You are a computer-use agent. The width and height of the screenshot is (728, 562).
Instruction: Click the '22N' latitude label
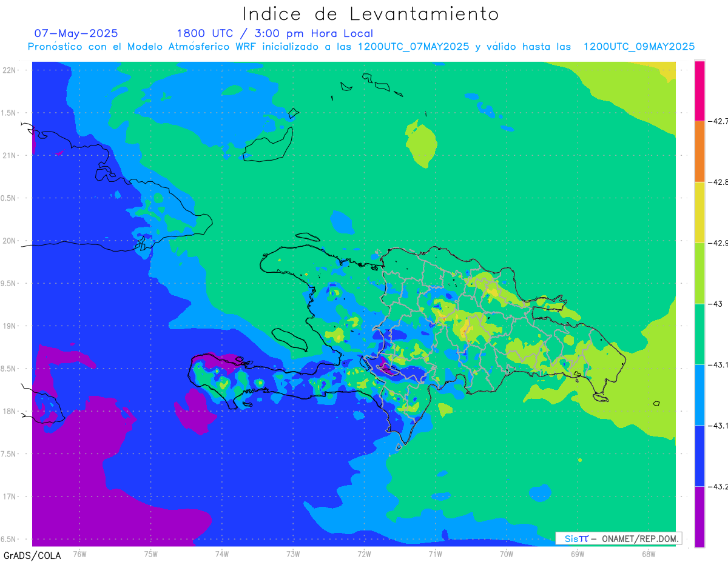pos(9,70)
